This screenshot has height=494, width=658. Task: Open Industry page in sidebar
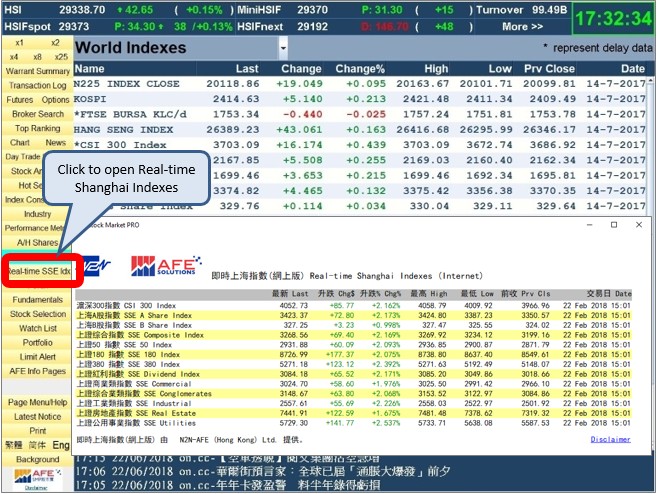coord(37,214)
